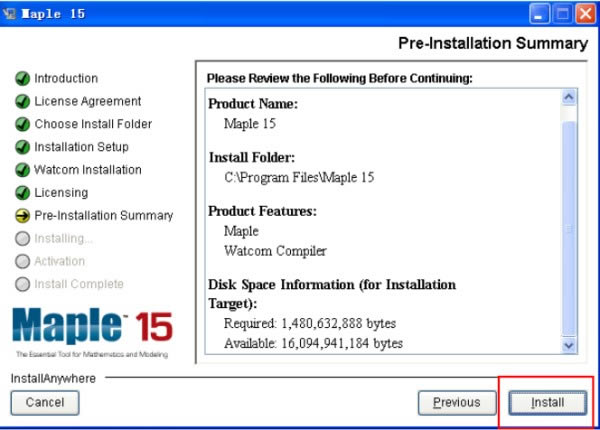Click the Maple 15 title bar installer icon
The image size is (600, 430).
click(9, 13)
